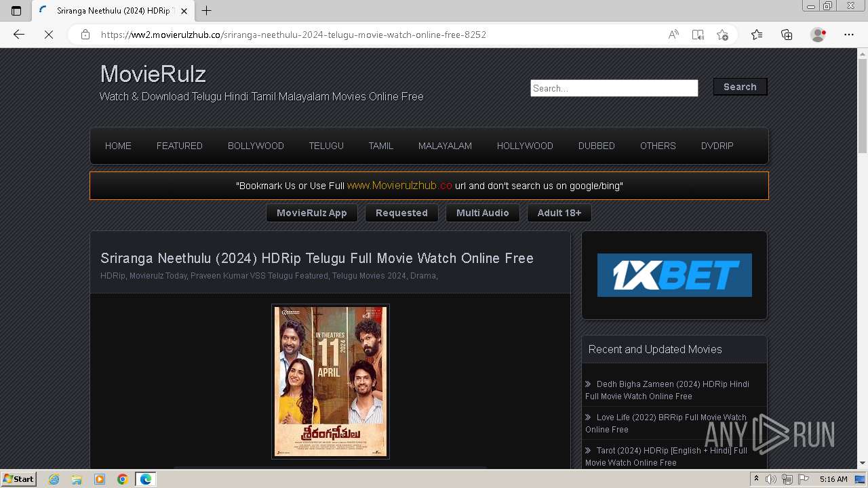Open tab actions menu icon
Image resolution: width=868 pixels, height=488 pixels.
click(x=16, y=10)
